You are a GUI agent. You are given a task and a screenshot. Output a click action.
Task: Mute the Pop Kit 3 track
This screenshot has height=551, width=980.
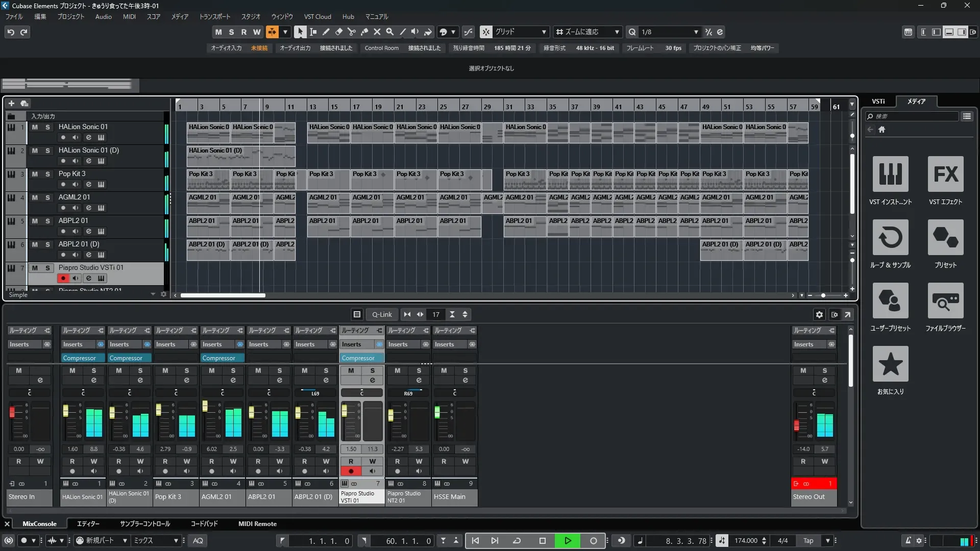35,174
